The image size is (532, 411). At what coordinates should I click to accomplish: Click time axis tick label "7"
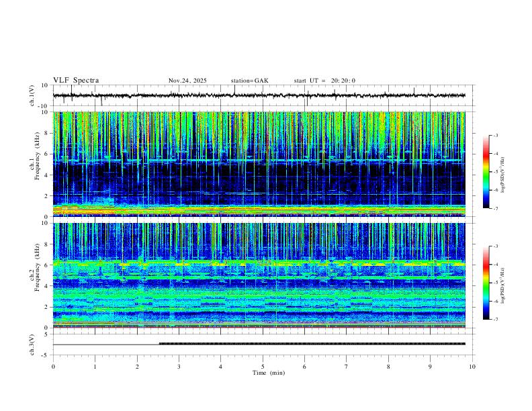tap(347, 367)
